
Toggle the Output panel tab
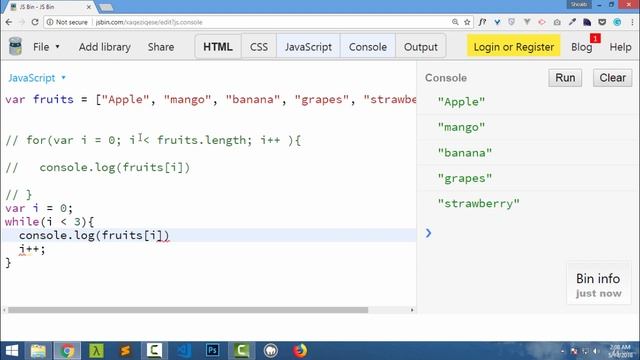click(420, 47)
